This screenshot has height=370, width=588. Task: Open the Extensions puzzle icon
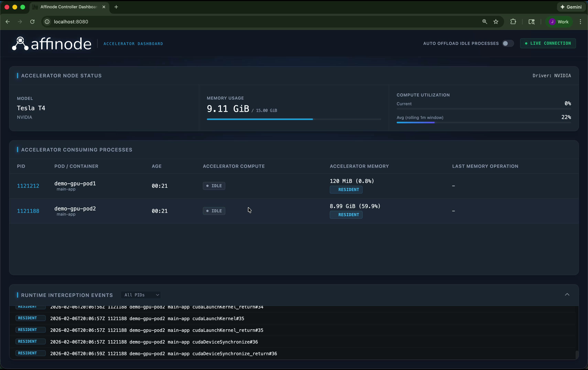tap(513, 22)
